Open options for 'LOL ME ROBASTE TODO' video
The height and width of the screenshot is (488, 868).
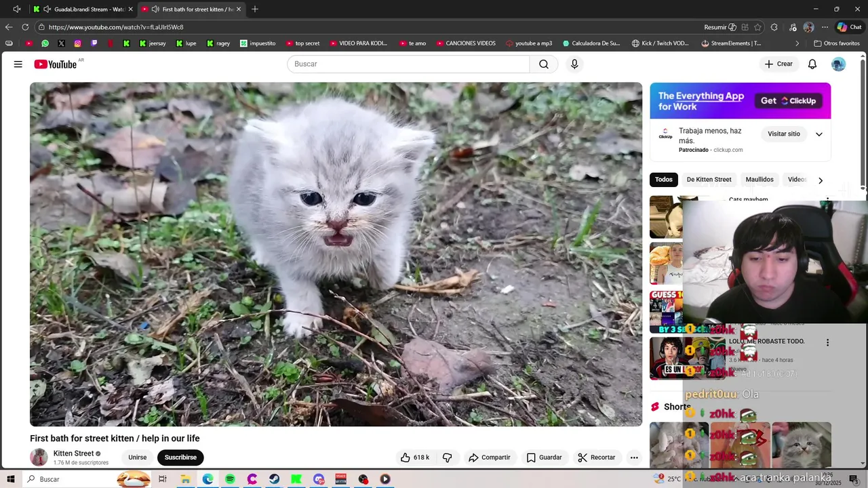tap(827, 342)
